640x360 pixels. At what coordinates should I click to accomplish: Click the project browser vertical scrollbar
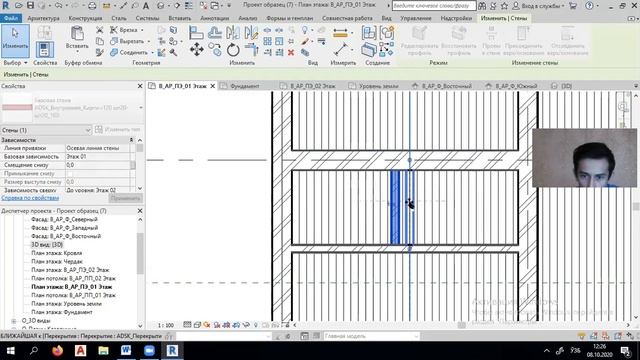pos(140,253)
